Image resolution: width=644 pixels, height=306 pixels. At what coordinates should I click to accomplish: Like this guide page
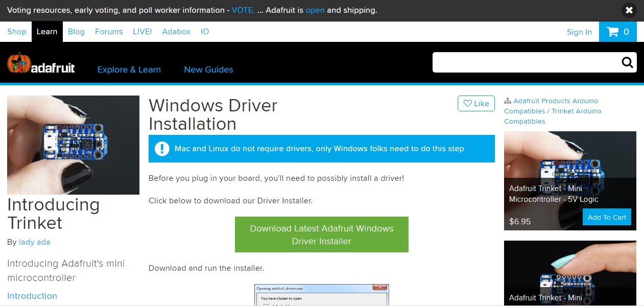476,104
